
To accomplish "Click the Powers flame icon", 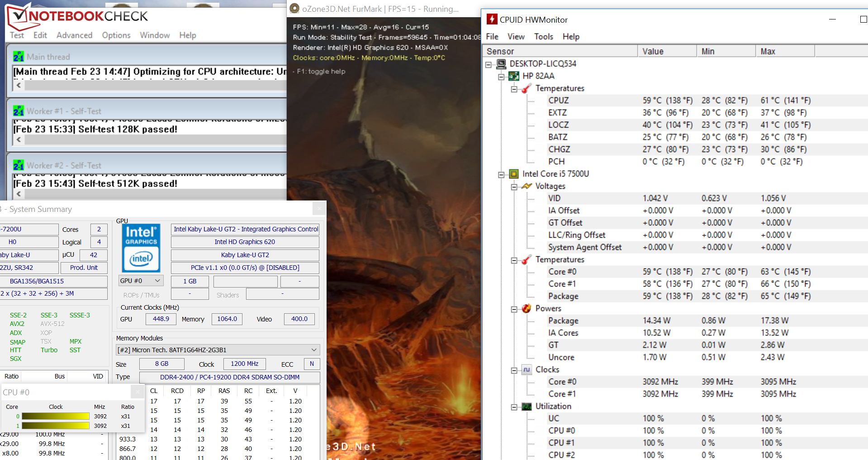I will click(x=526, y=308).
